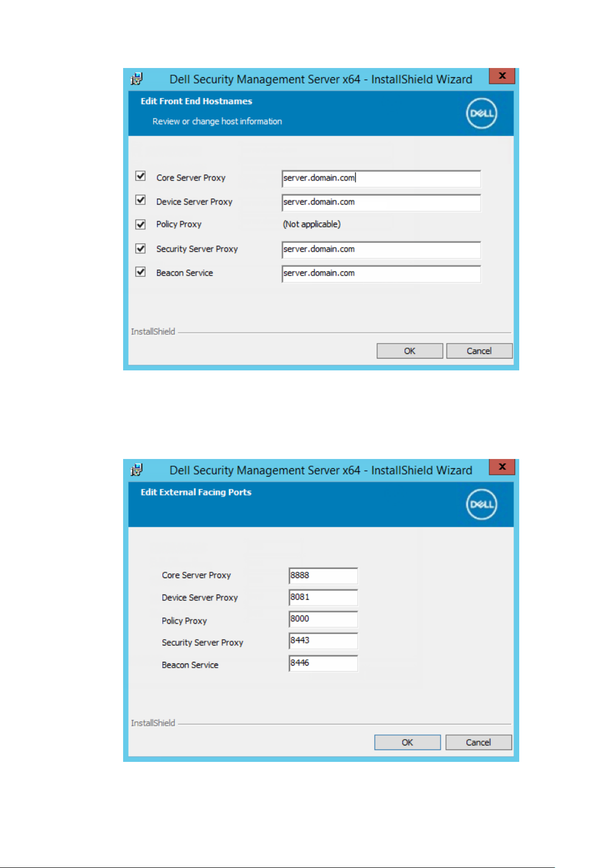Uncheck the Security Server Proxy checkbox

tap(141, 248)
